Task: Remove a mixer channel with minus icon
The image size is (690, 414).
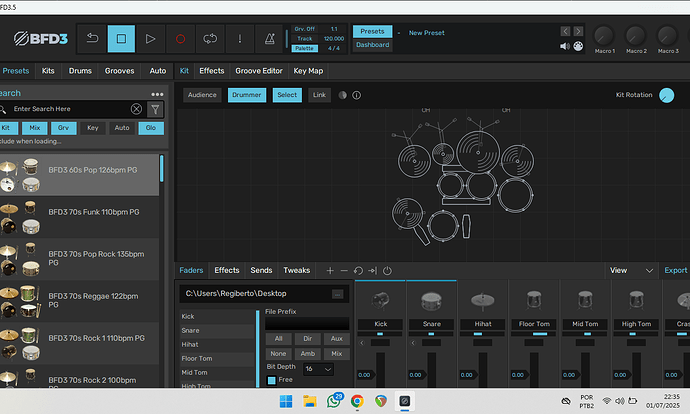Action: point(344,271)
